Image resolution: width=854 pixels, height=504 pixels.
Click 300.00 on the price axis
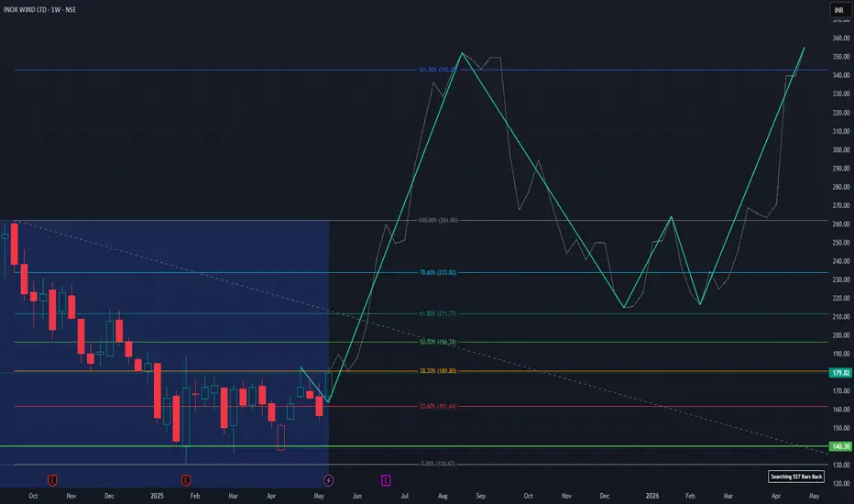pos(841,150)
